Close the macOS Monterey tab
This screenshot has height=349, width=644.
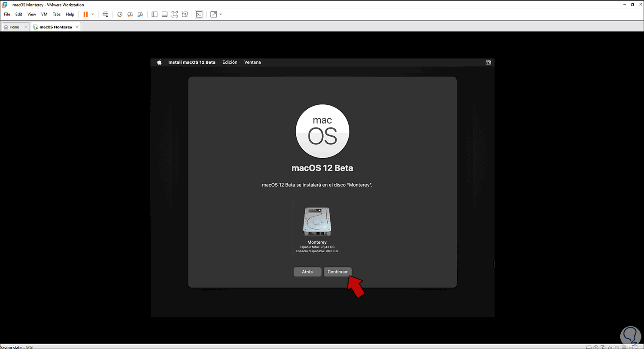77,27
